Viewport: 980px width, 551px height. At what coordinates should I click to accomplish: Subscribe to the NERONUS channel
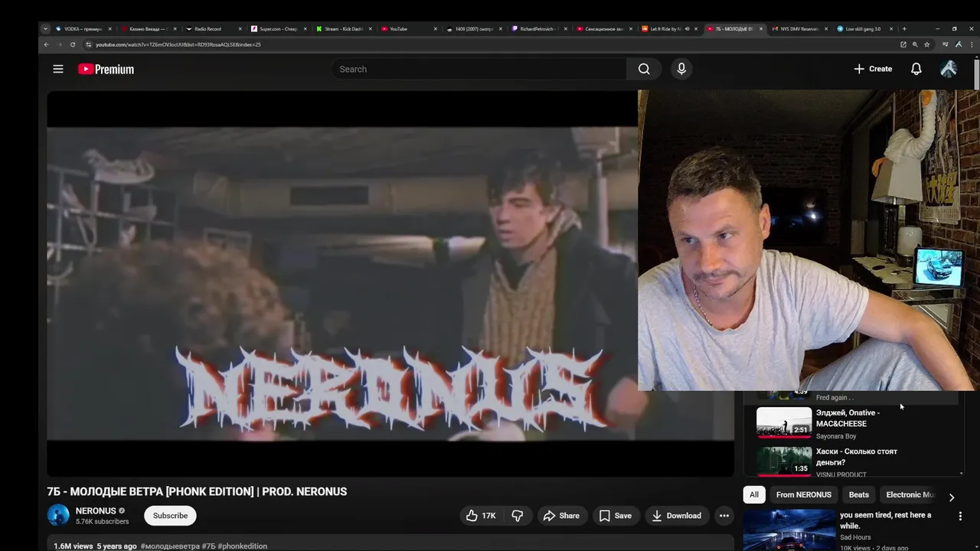click(170, 516)
